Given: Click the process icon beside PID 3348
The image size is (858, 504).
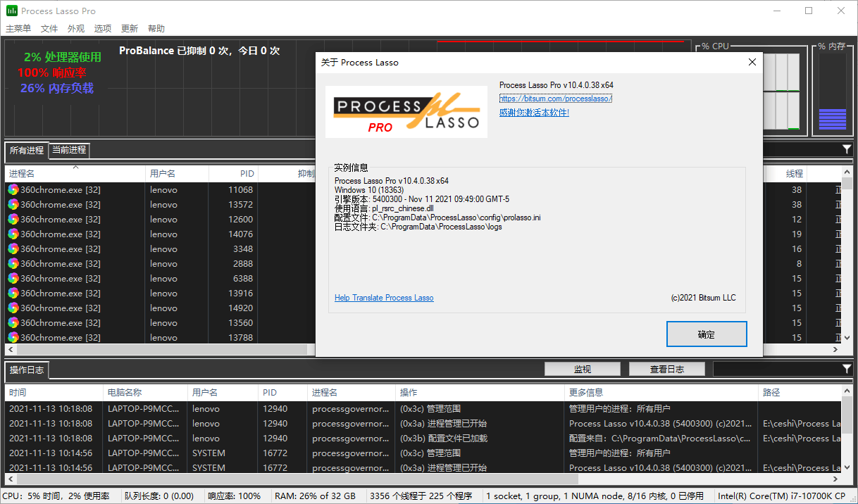Looking at the screenshot, I should 13,248.
